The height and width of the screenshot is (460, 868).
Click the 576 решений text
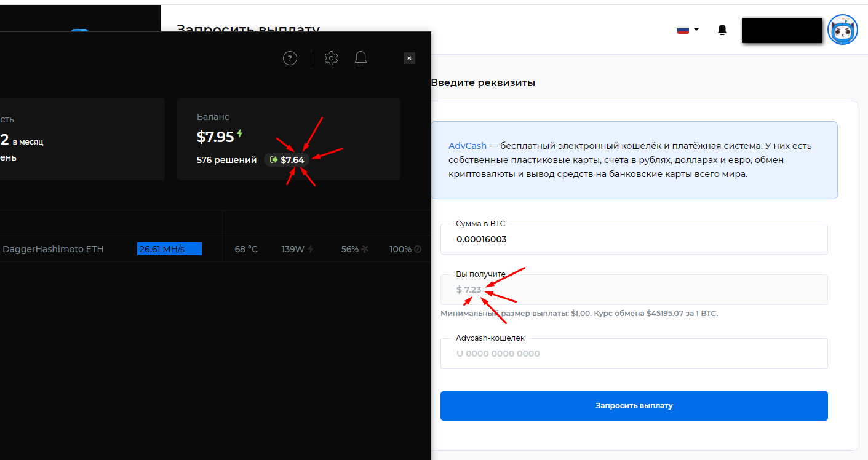click(226, 160)
